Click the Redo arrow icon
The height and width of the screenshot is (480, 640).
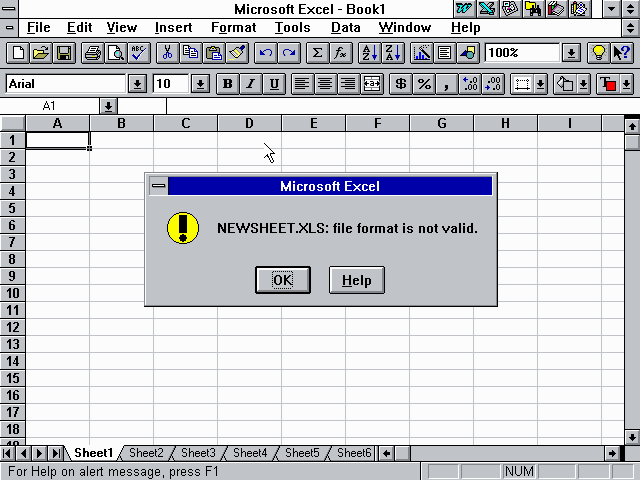click(x=289, y=53)
